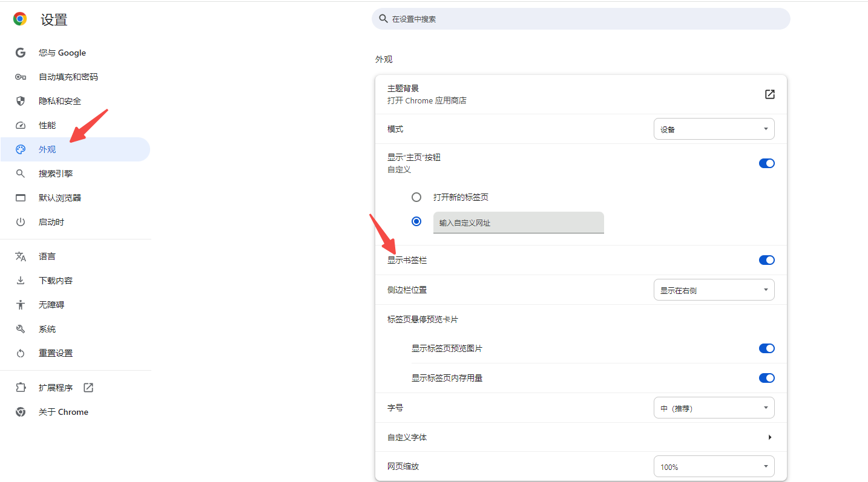Click the default browser window icon
This screenshot has width=868, height=482.
click(x=21, y=198)
